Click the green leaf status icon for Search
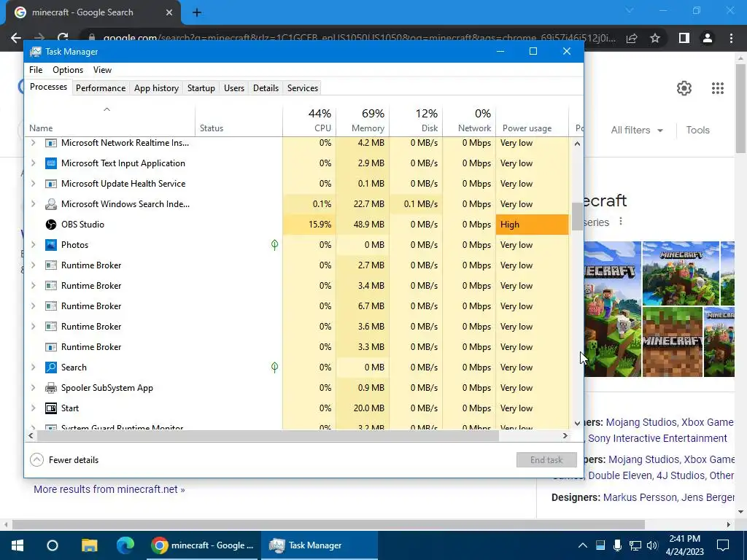The width and height of the screenshot is (747, 560). pyautogui.click(x=274, y=367)
